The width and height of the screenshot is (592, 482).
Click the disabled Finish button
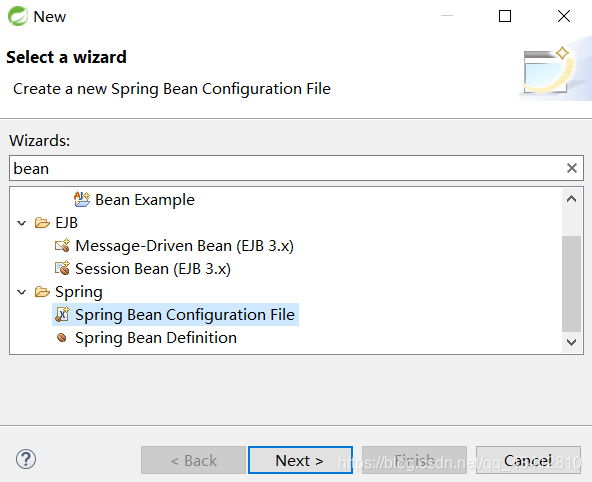click(x=414, y=460)
